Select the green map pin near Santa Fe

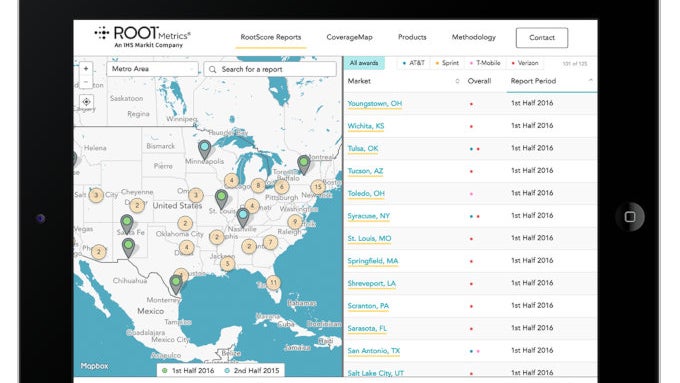tap(127, 224)
